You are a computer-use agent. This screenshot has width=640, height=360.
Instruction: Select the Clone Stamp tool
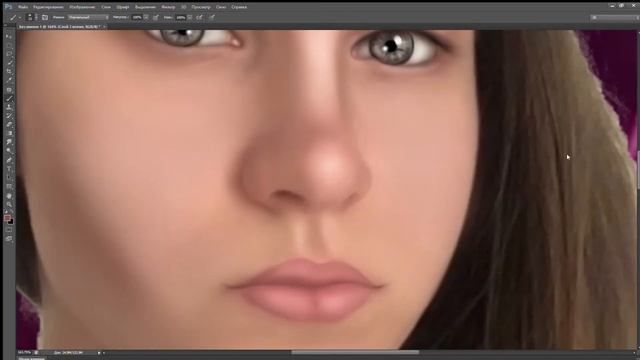[x=9, y=107]
